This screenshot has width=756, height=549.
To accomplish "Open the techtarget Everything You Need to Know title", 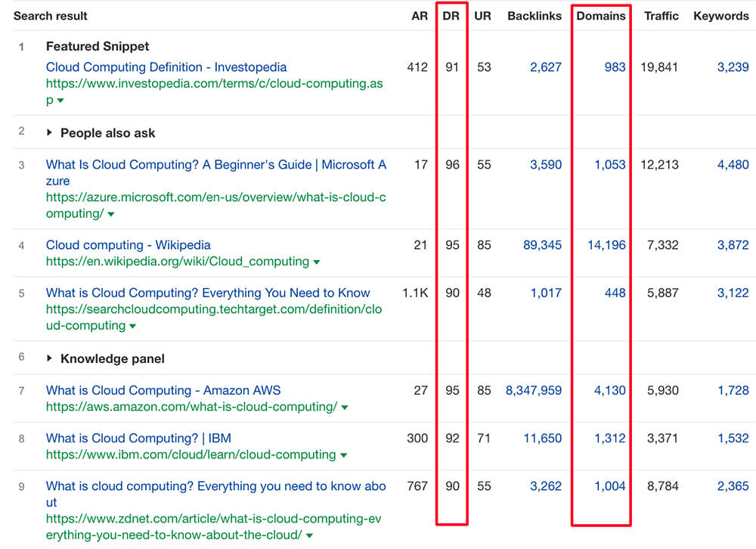I will click(208, 293).
